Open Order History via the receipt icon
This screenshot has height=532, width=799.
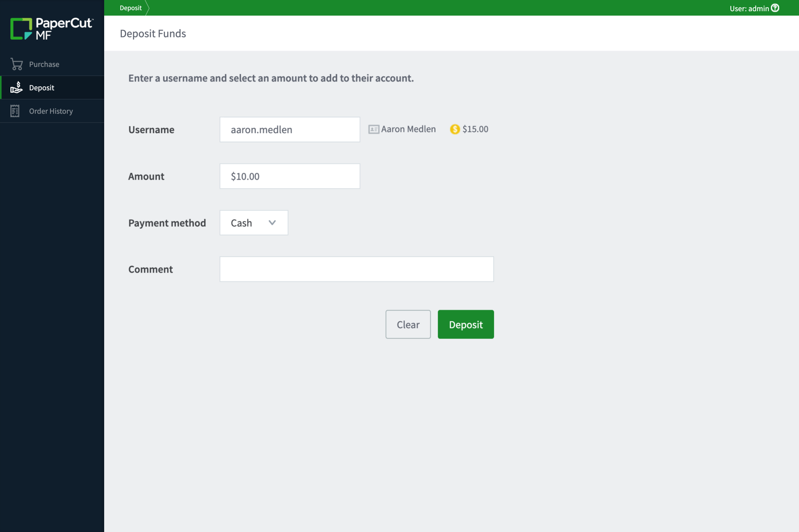(x=15, y=111)
